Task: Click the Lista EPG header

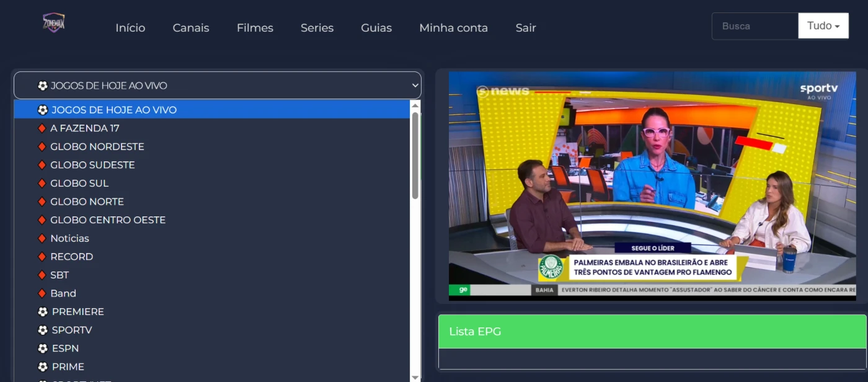Action: (652, 332)
